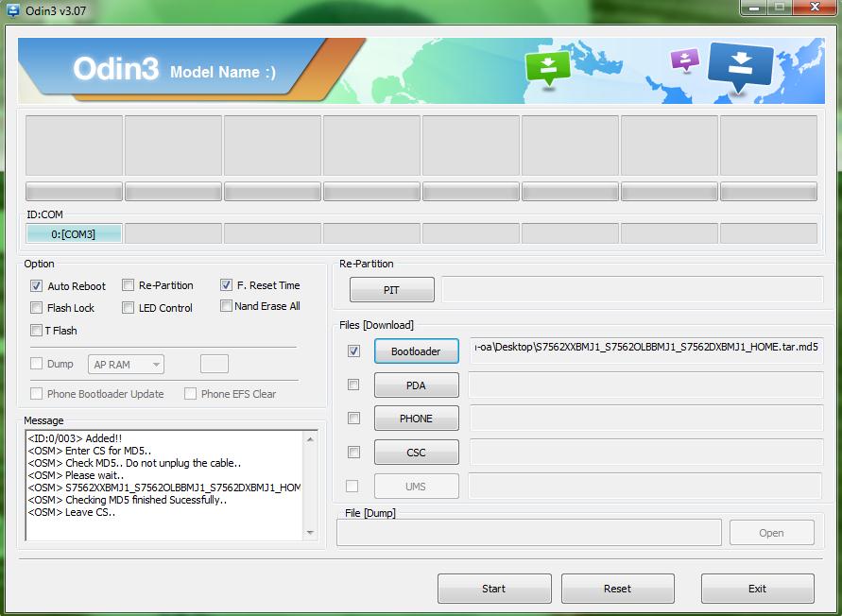Minimize the Odin3 window
The image size is (842, 616).
[x=754, y=8]
